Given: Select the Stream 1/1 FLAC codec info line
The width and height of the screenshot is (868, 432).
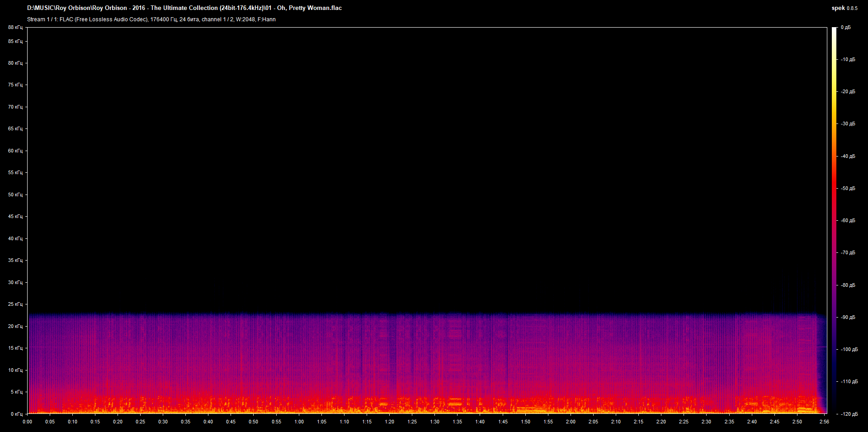Looking at the screenshot, I should pos(151,19).
